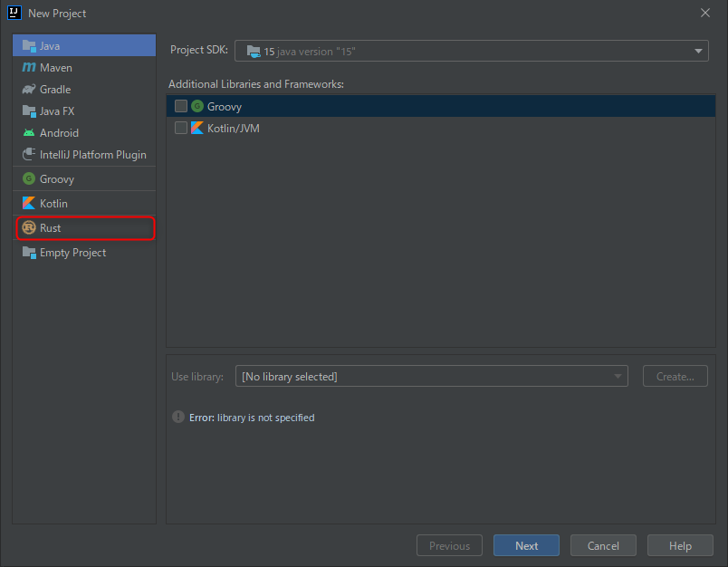Screen dimensions: 728x567
Task: Click the Groovy icon in frameworks list
Action: click(197, 106)
